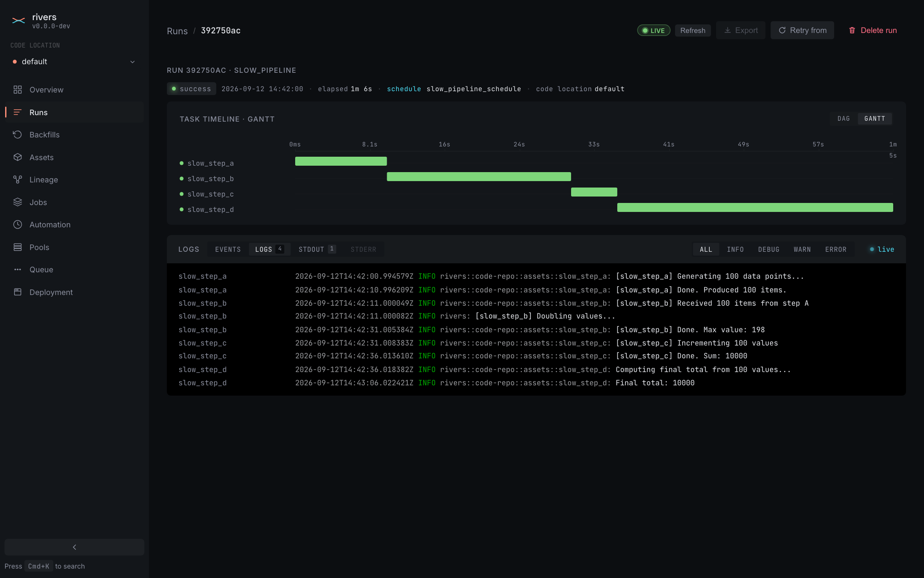Click the slow_step_a timeline row label
This screenshot has height=578, width=924.
click(210, 163)
